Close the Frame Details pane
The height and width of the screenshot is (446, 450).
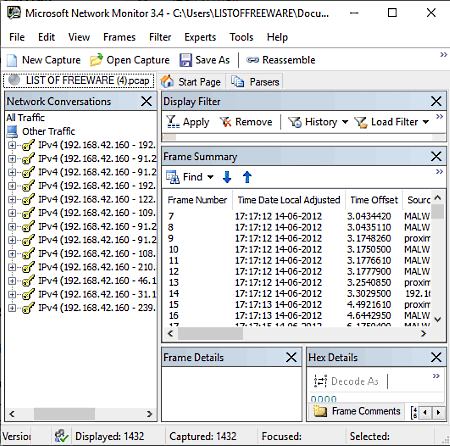pyautogui.click(x=291, y=357)
